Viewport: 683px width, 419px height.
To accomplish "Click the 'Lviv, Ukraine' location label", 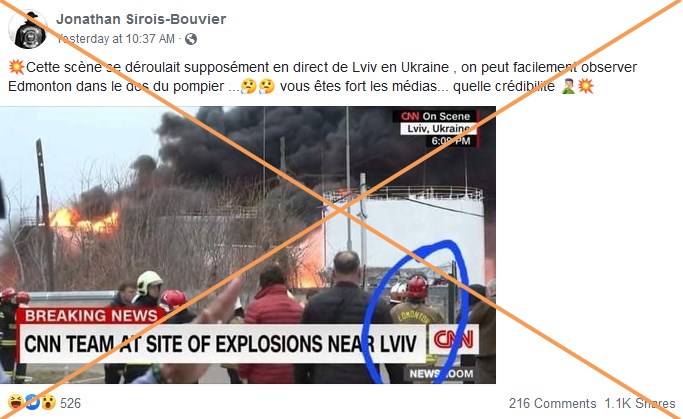I will (x=439, y=129).
